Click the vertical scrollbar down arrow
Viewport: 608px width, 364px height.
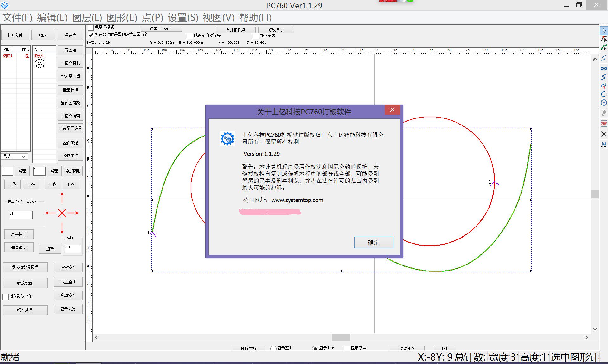coord(595,329)
